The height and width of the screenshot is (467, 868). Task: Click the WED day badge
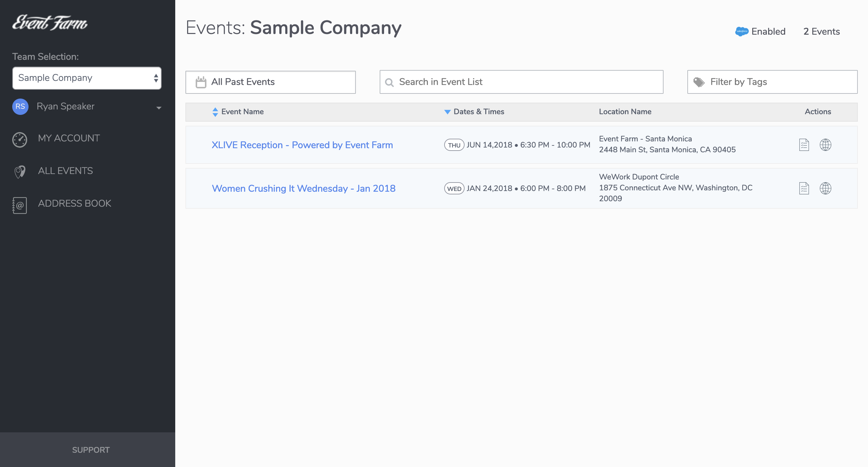(454, 189)
